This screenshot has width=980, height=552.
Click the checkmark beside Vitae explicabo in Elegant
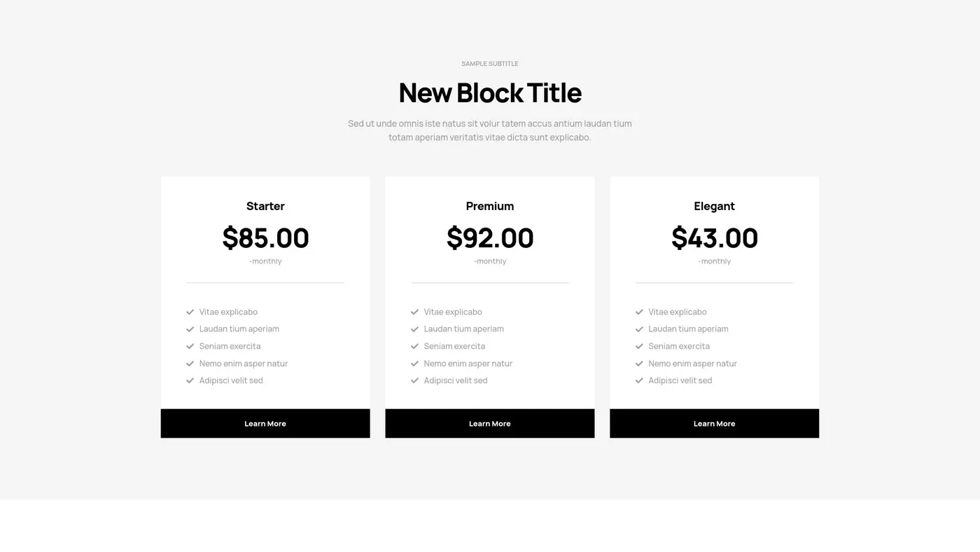click(638, 312)
